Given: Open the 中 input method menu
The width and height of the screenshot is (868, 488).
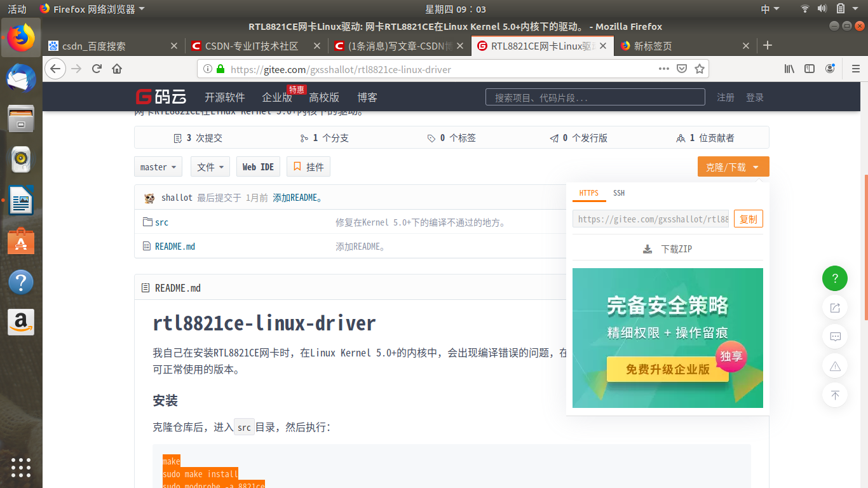Looking at the screenshot, I should tap(770, 9).
